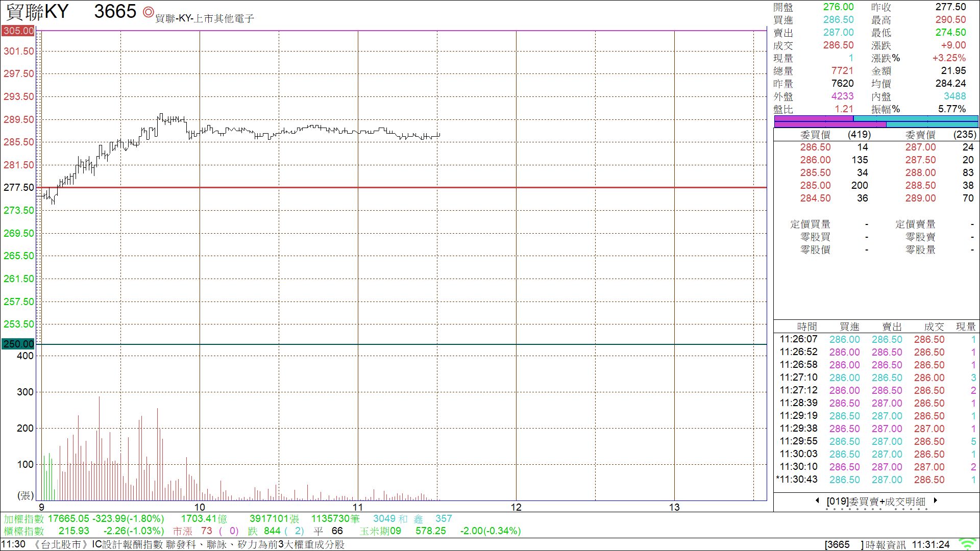Click the red circle icon next to 3665
Image resolution: width=980 pixels, height=551 pixels.
[x=148, y=12]
